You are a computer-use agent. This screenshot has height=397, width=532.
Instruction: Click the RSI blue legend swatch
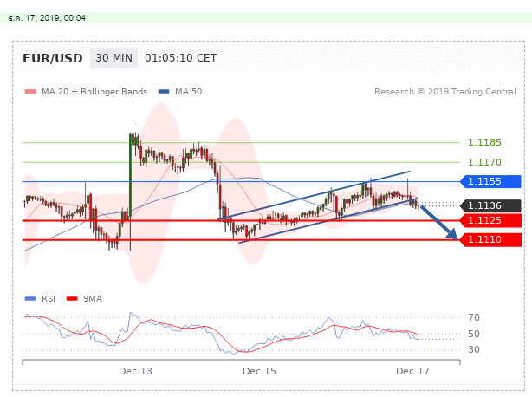30,298
